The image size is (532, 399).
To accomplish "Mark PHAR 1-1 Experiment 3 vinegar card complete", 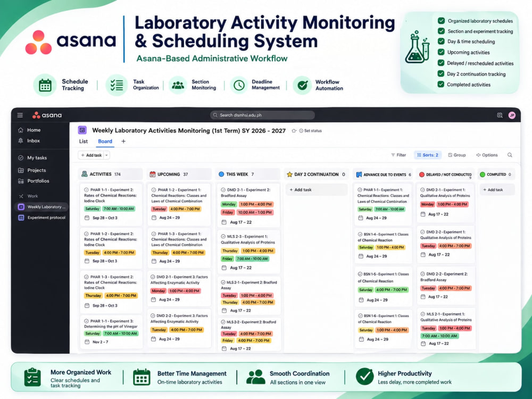I will 86,321.
